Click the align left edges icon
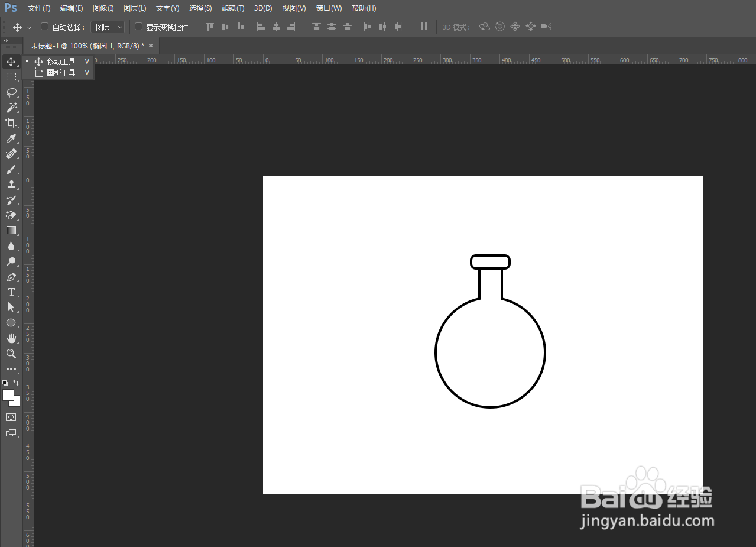Screen dimensions: 756x547 tap(261, 27)
